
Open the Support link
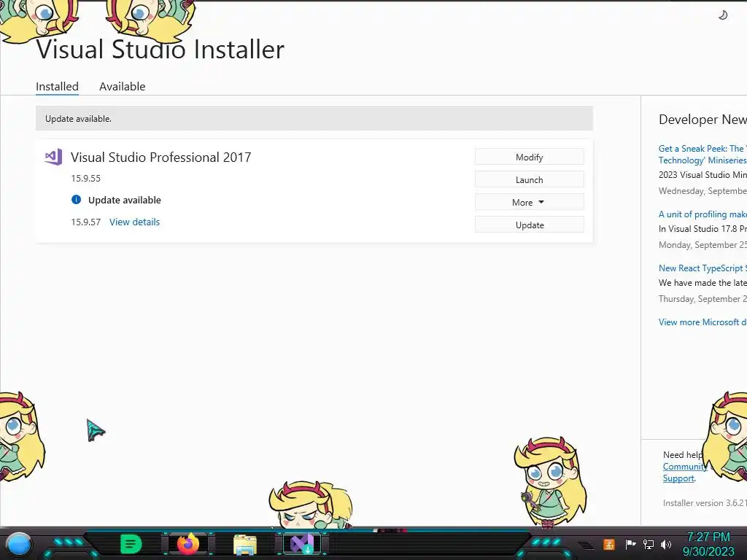point(678,478)
